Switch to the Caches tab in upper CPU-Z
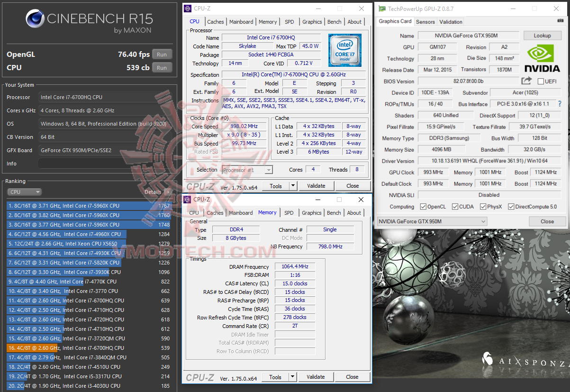 216,22
